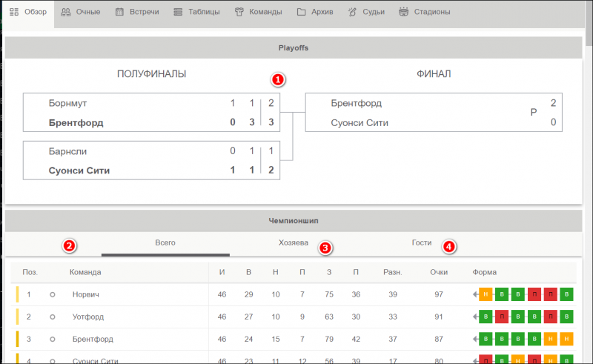The height and width of the screenshot is (364, 593).
Task: Open the Очные tab
Action: [x=81, y=12]
